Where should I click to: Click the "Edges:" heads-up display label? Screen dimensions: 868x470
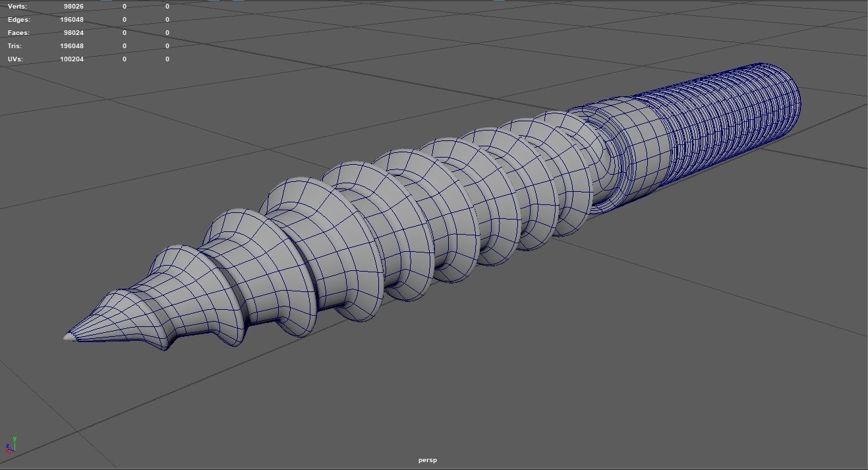[x=18, y=19]
